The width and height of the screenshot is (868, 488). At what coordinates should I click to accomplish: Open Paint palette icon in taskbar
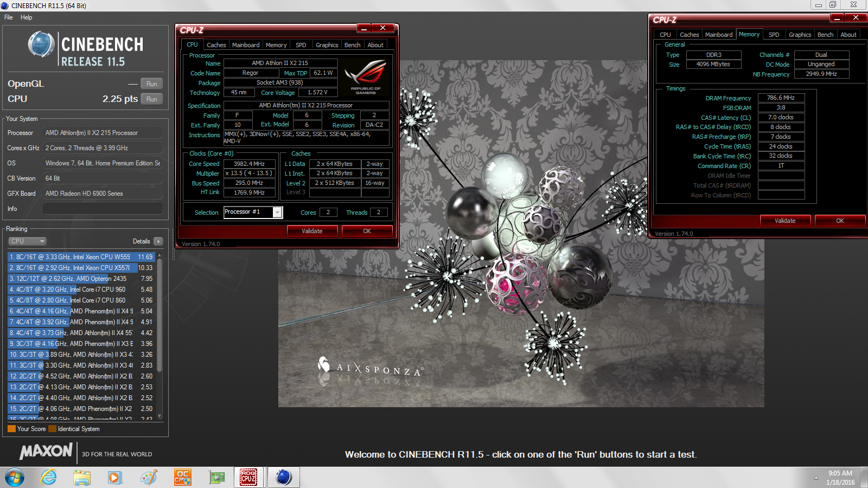pos(148,477)
